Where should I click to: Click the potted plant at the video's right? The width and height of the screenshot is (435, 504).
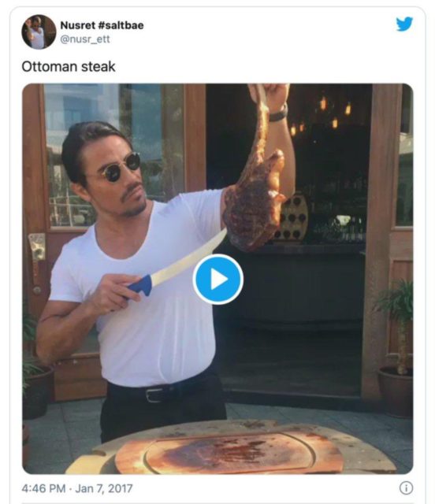click(396, 347)
